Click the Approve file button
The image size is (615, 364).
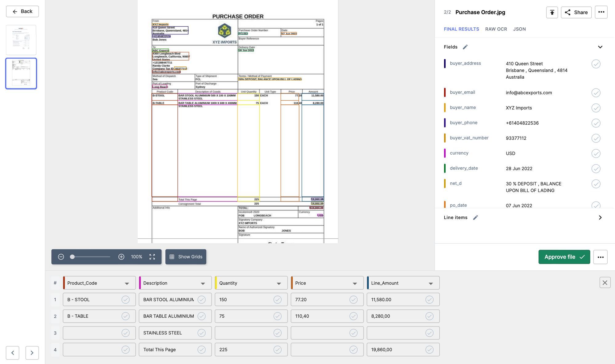[564, 257]
